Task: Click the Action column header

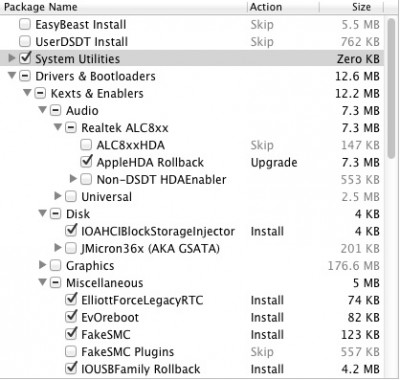Action: 283,7
